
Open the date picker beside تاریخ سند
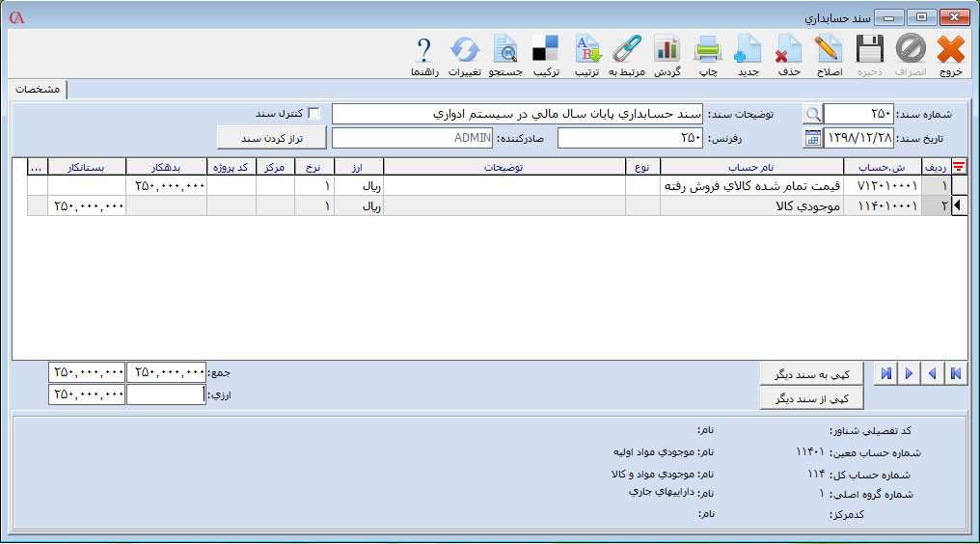(813, 138)
